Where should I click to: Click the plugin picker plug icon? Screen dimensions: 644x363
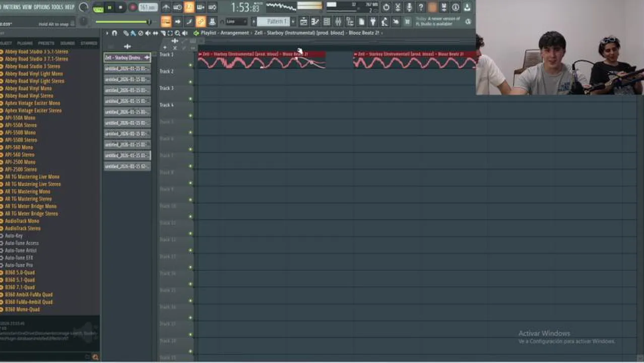coord(373,22)
